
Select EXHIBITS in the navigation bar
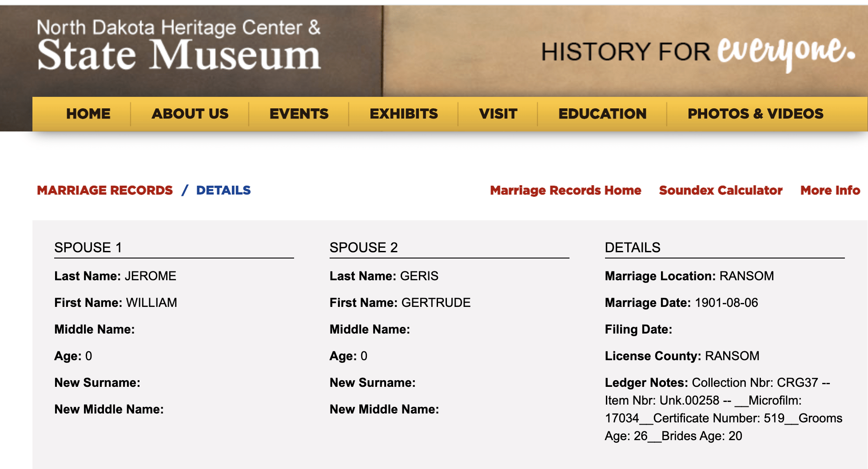click(403, 114)
